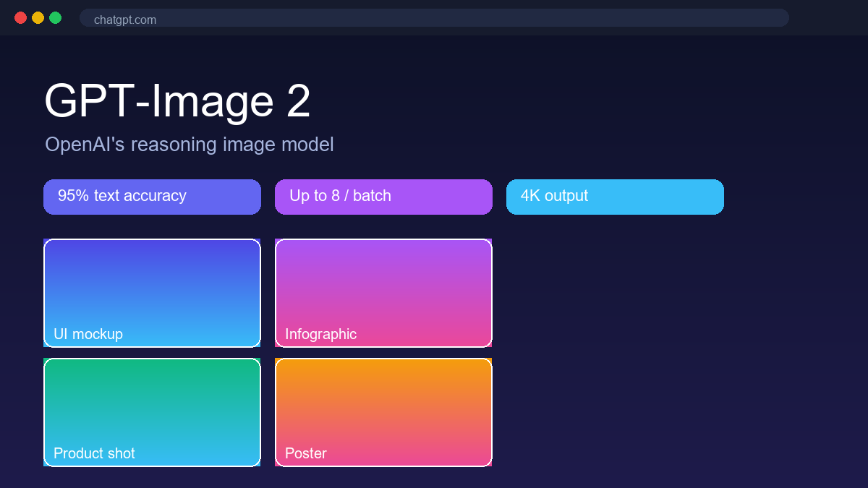Click the OpenAI's reasoning image model subtitle
This screenshot has width=868, height=488.
tap(190, 145)
